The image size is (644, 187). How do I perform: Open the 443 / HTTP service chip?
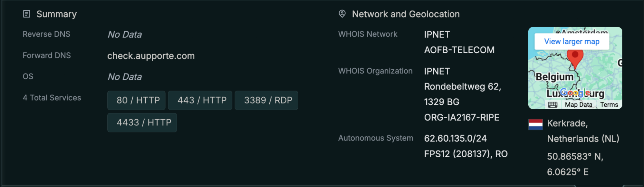point(200,100)
